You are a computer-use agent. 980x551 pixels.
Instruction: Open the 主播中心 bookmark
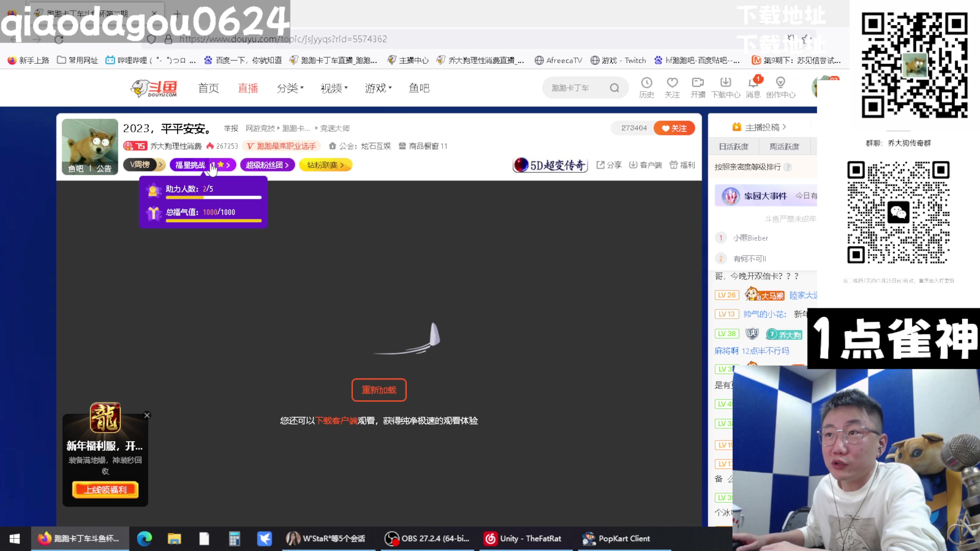point(408,60)
